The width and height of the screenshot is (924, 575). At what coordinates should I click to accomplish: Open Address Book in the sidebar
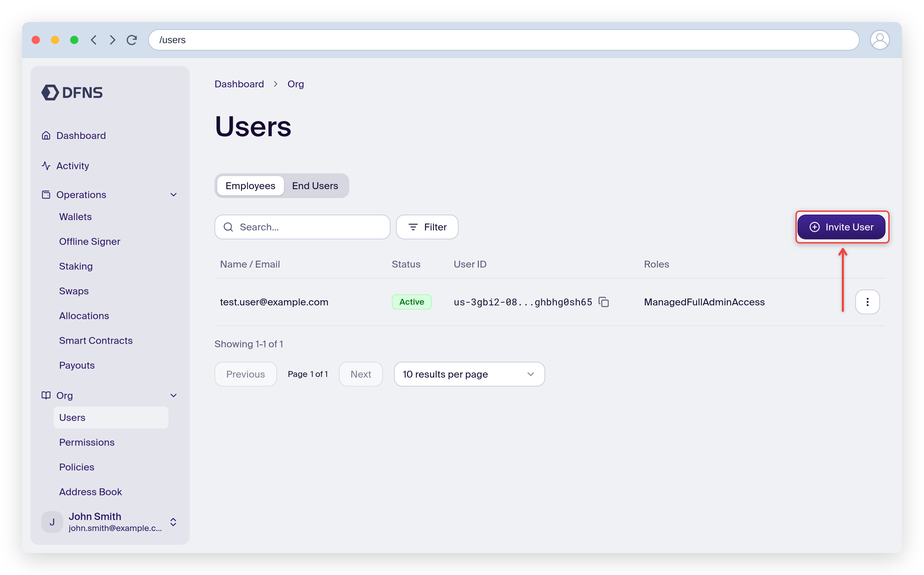pos(90,492)
